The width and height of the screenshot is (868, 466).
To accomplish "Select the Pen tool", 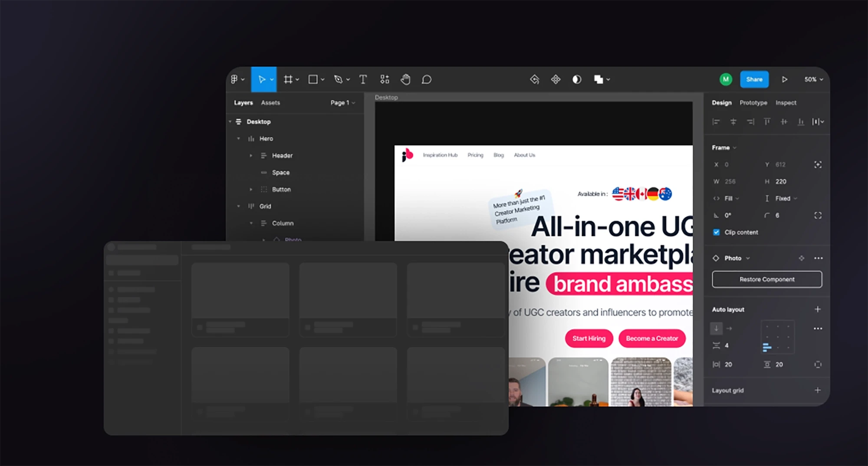I will click(x=339, y=79).
